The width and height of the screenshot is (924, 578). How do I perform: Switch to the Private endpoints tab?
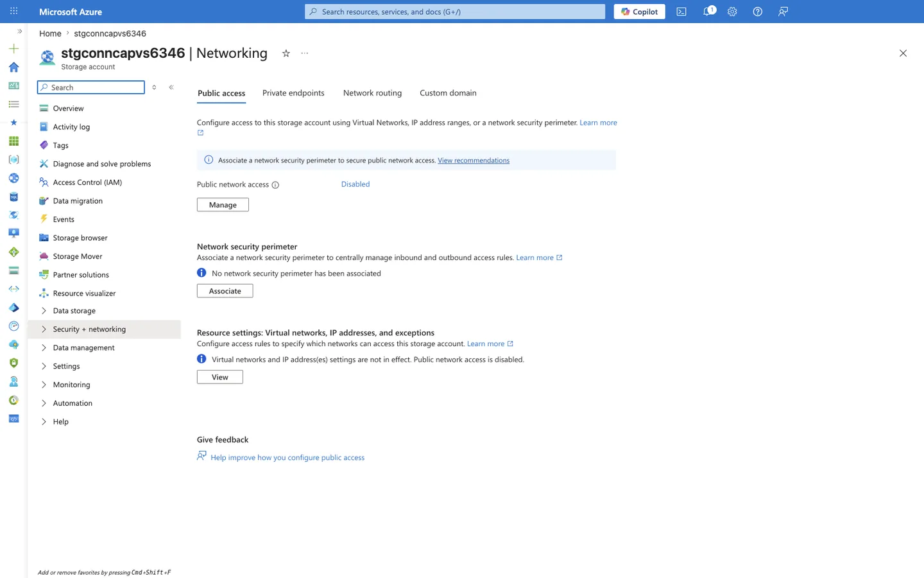pyautogui.click(x=293, y=93)
